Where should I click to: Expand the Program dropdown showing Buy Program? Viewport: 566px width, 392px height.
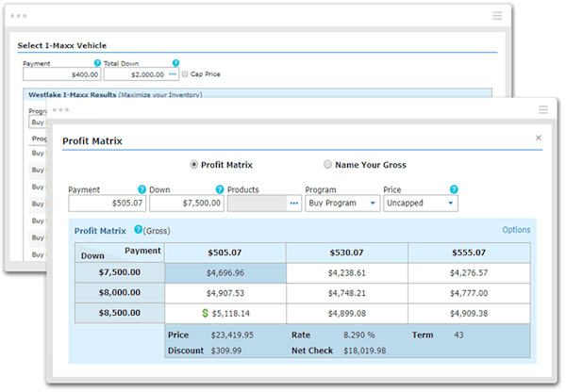click(x=341, y=203)
